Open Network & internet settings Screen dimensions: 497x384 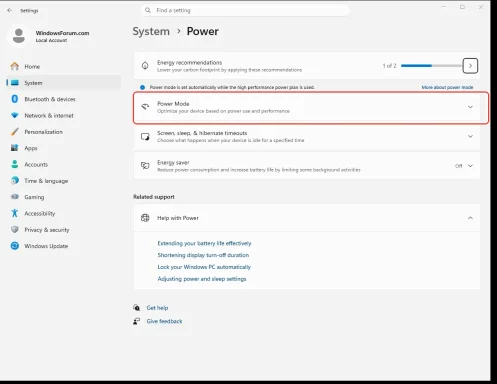[63, 115]
